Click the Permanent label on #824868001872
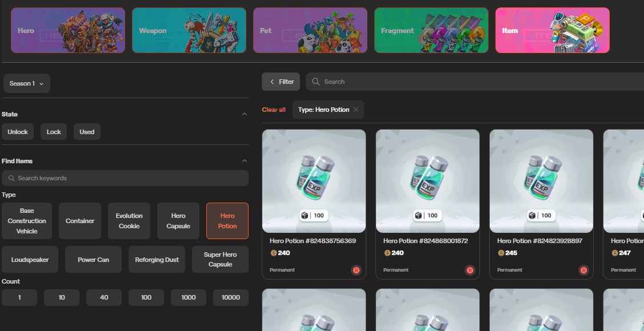 [396, 270]
